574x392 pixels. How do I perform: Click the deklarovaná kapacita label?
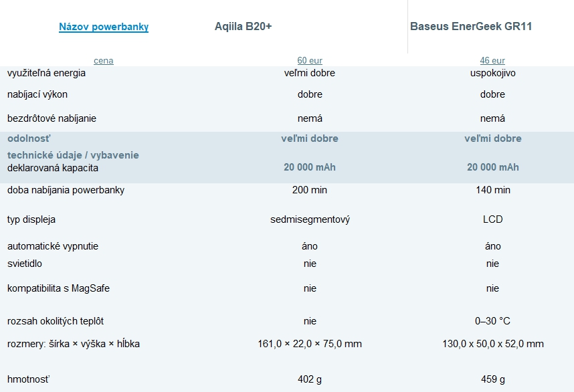tap(53, 168)
